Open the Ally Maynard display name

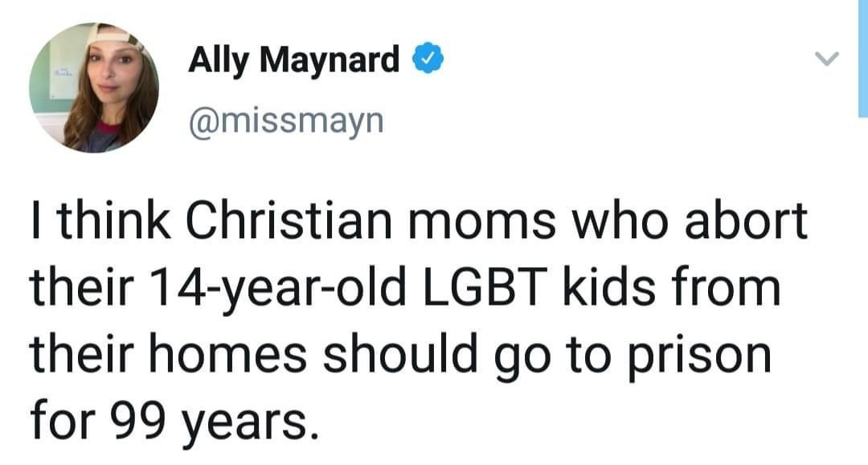(x=293, y=60)
